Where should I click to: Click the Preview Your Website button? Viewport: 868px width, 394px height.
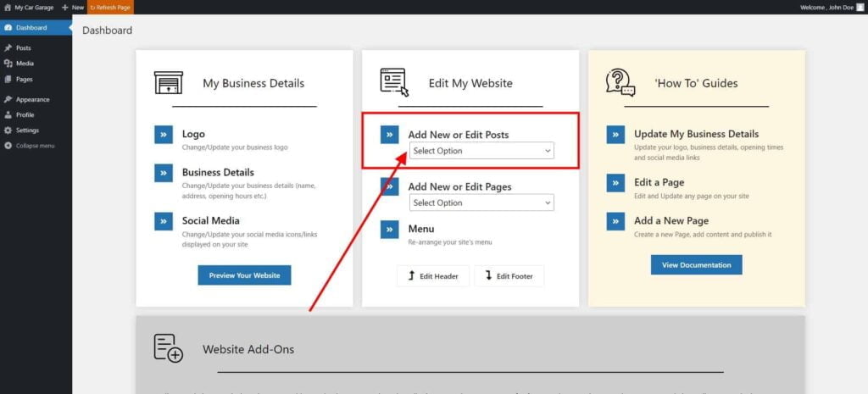[x=244, y=275]
